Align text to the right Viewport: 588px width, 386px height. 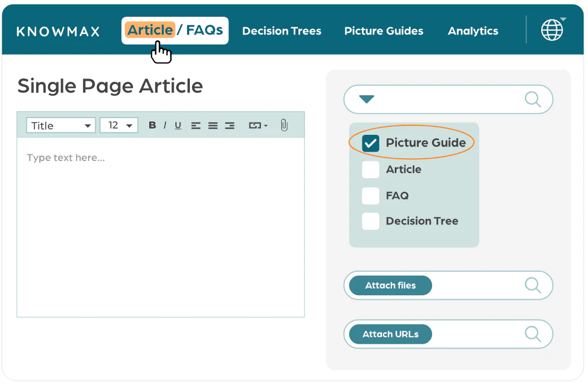point(229,125)
